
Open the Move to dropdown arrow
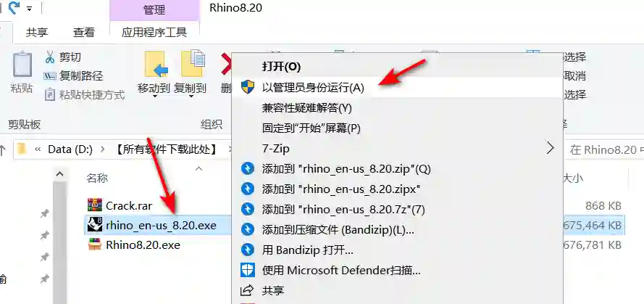coord(154,96)
